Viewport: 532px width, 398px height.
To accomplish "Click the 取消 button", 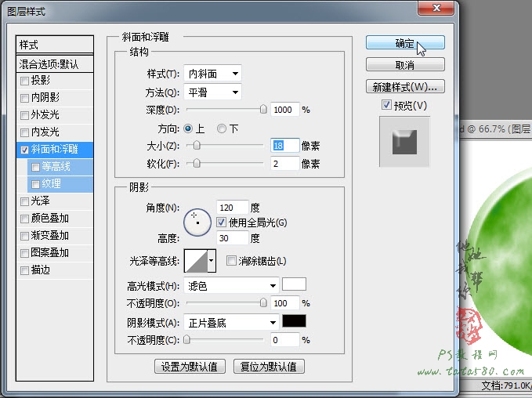I will tap(405, 64).
